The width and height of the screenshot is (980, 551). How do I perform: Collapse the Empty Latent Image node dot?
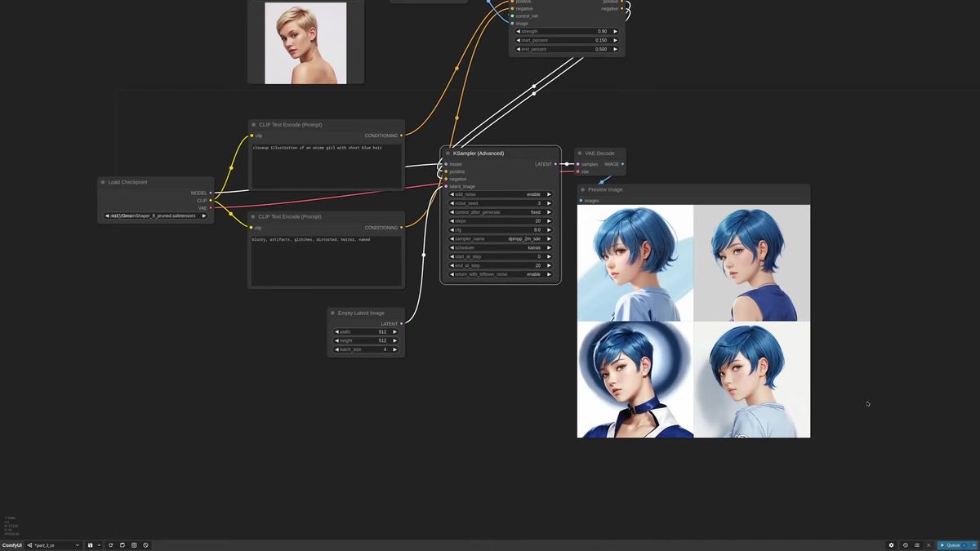(333, 313)
